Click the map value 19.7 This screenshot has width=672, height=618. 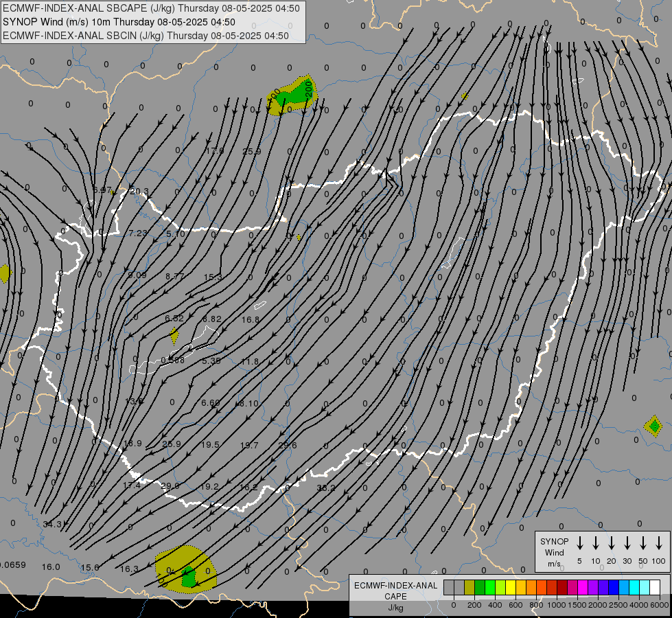tap(249, 446)
